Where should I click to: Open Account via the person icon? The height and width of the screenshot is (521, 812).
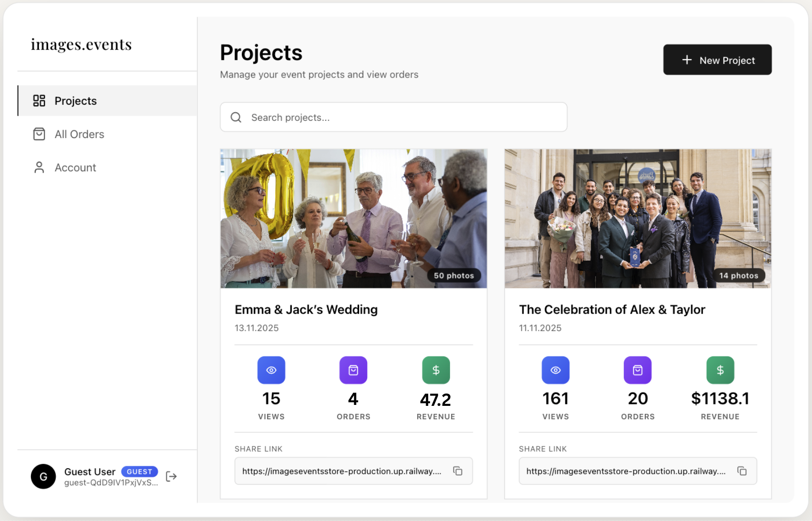tap(39, 167)
